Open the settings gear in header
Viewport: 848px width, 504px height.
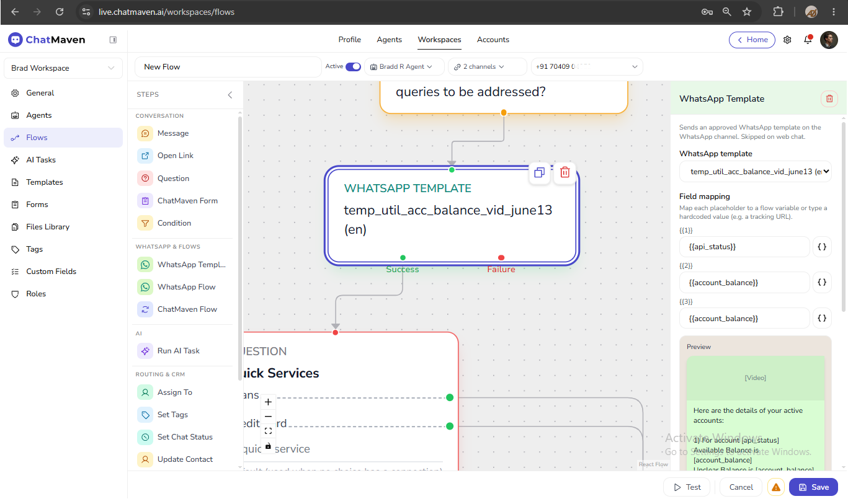click(x=787, y=40)
